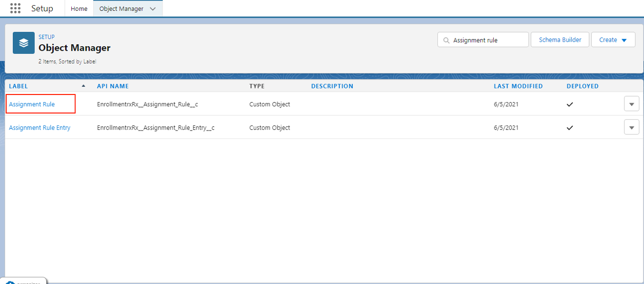Viewport: 644px width, 284px height.
Task: Open the Create dropdown menu
Action: (x=613, y=40)
